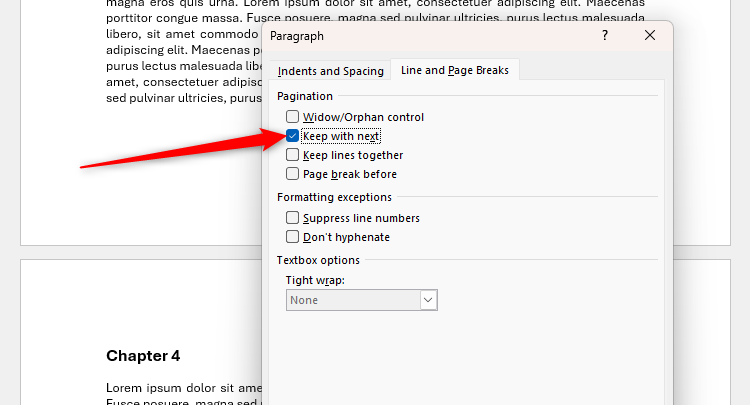Click the Pagination section heading
Image resolution: width=750 pixels, height=405 pixels.
pos(305,96)
